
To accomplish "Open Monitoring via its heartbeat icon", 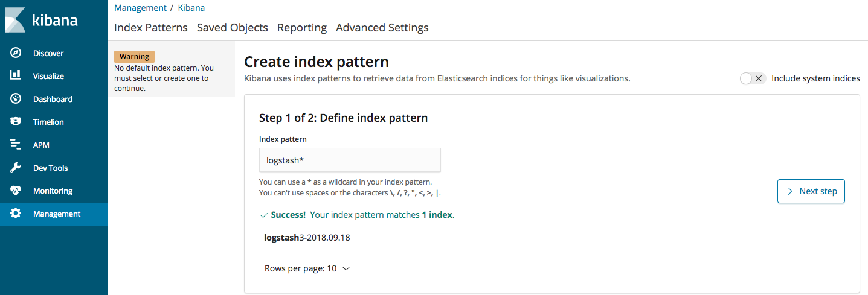I will [x=16, y=191].
